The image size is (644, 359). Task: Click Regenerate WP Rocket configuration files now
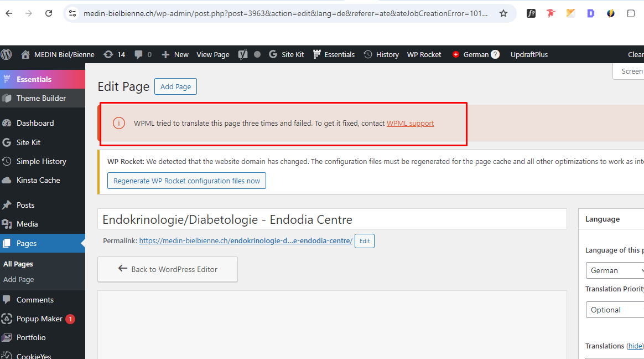point(186,181)
